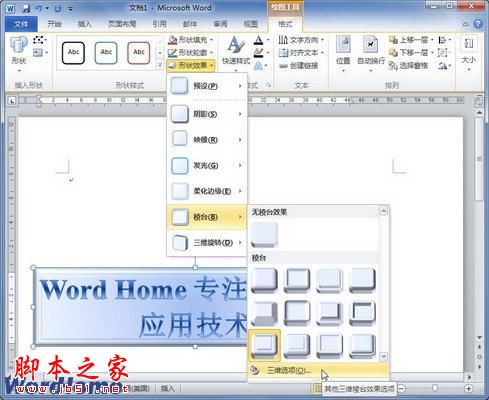
Task: Click the rotate objects icon right of 选择窗格
Action: point(442,66)
